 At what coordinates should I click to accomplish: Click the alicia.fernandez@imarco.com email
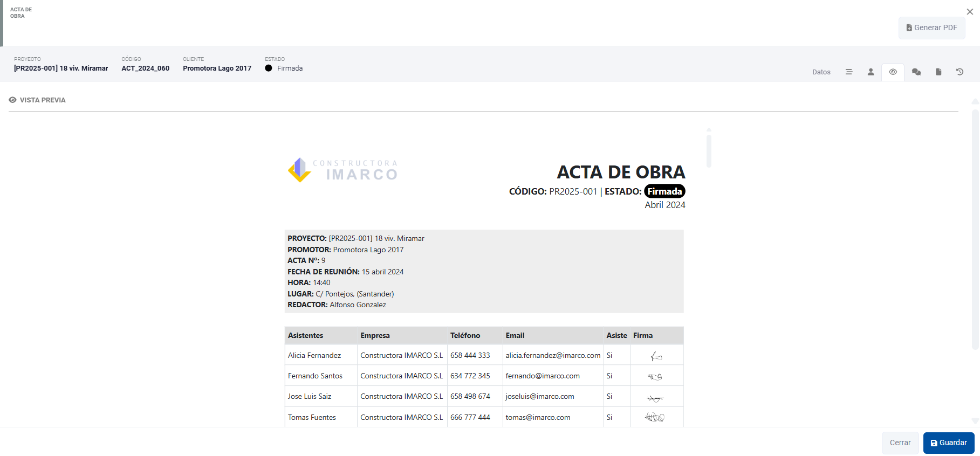point(553,356)
